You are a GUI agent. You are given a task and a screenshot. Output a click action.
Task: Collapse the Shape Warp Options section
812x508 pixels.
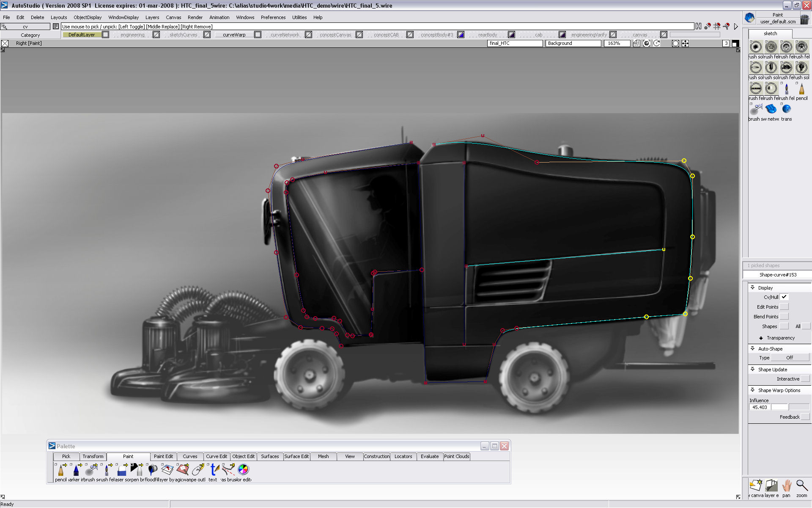point(753,390)
